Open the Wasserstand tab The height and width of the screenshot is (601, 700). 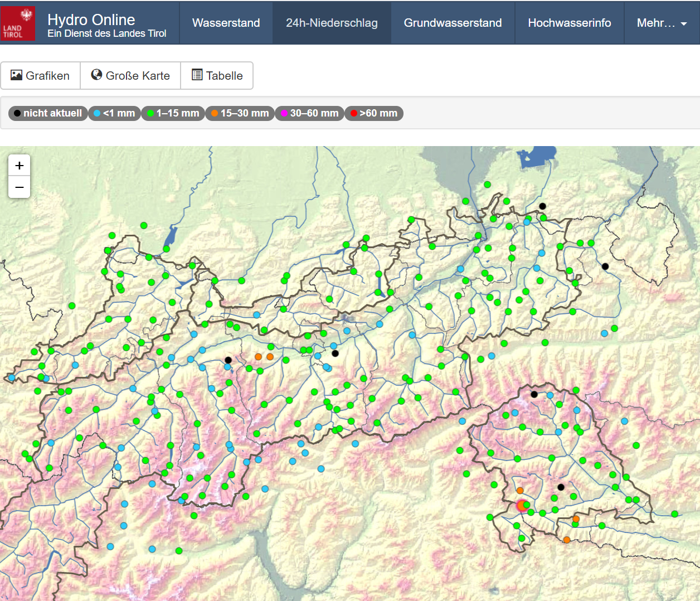(x=226, y=23)
